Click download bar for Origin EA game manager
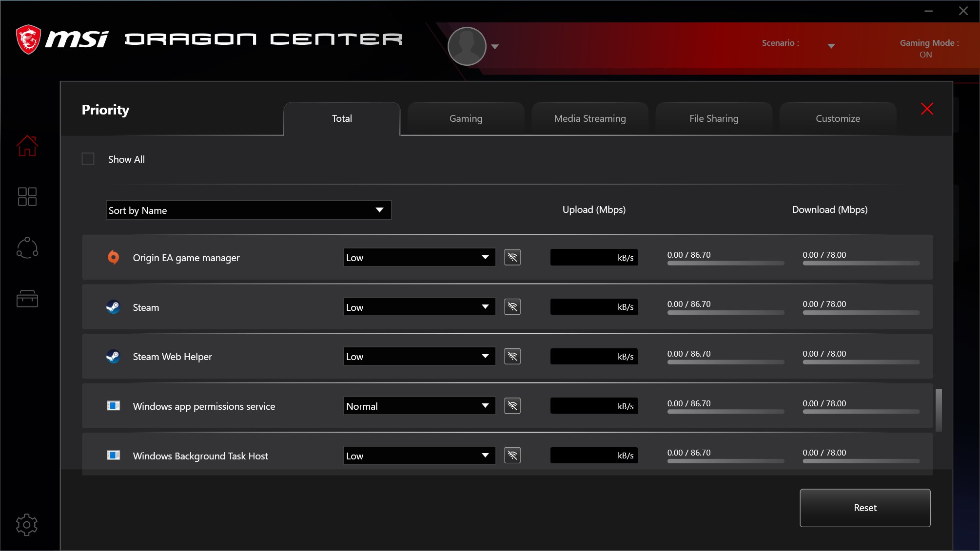Viewport: 980px width, 551px height. coord(861,263)
